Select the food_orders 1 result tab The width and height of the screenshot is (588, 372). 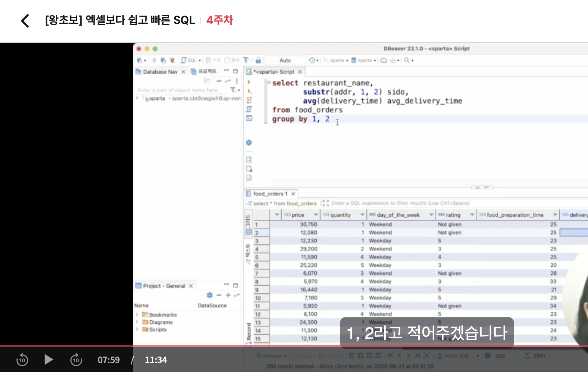[270, 194]
